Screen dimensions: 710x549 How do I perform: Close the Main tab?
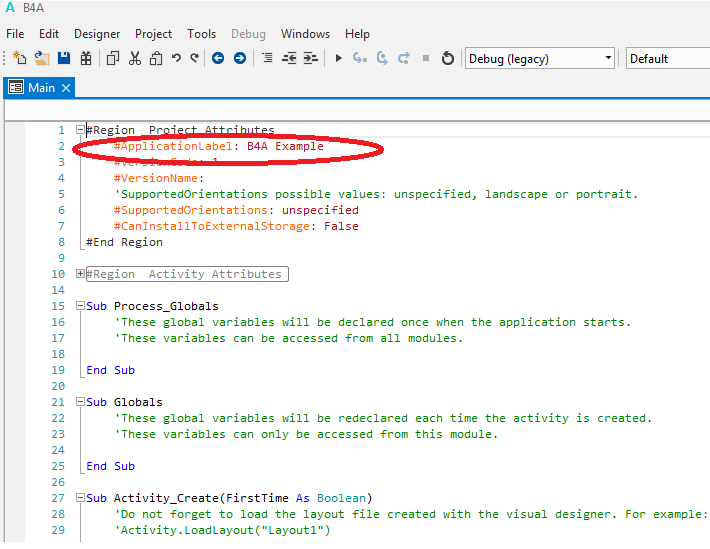66,87
